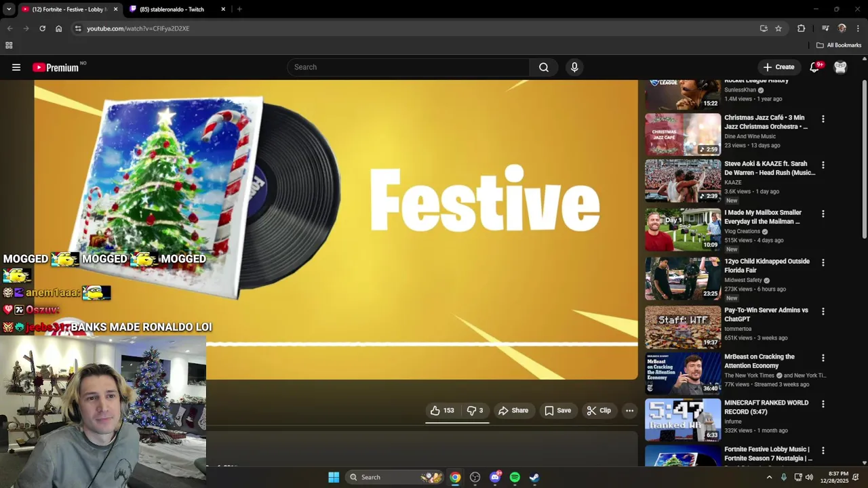Image resolution: width=868 pixels, height=488 pixels.
Task: Open Chrome apps grid in bookmarks bar
Action: click(9, 45)
